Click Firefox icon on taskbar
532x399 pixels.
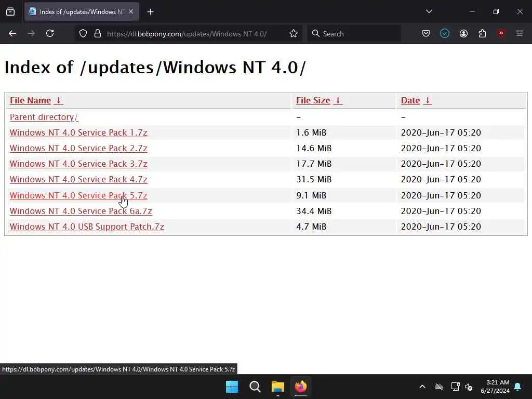pyautogui.click(x=301, y=387)
